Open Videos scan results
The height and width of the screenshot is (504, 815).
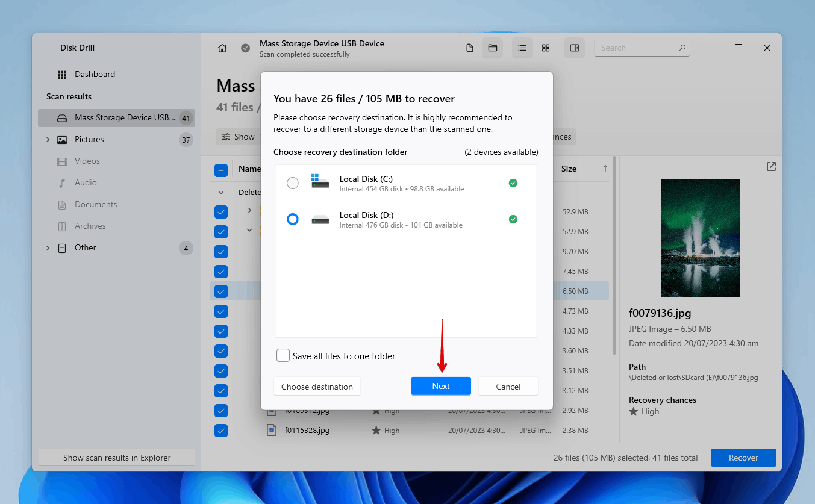tap(87, 161)
